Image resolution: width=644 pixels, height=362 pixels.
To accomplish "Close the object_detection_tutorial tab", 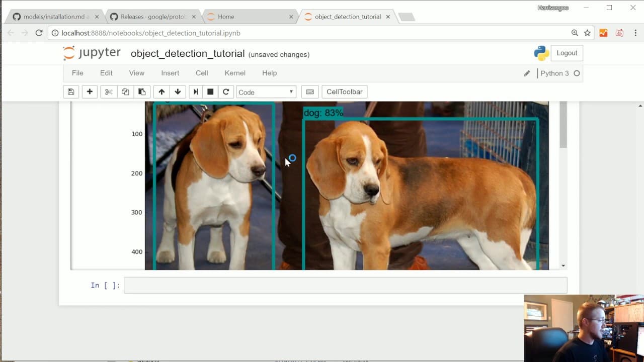I will 388,17.
